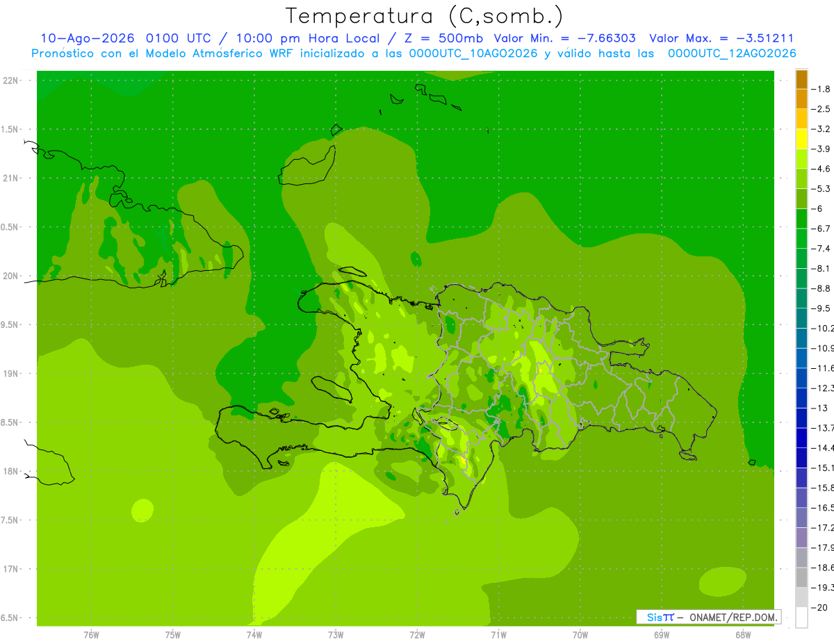Click the 17N latitude label

pyautogui.click(x=12, y=569)
